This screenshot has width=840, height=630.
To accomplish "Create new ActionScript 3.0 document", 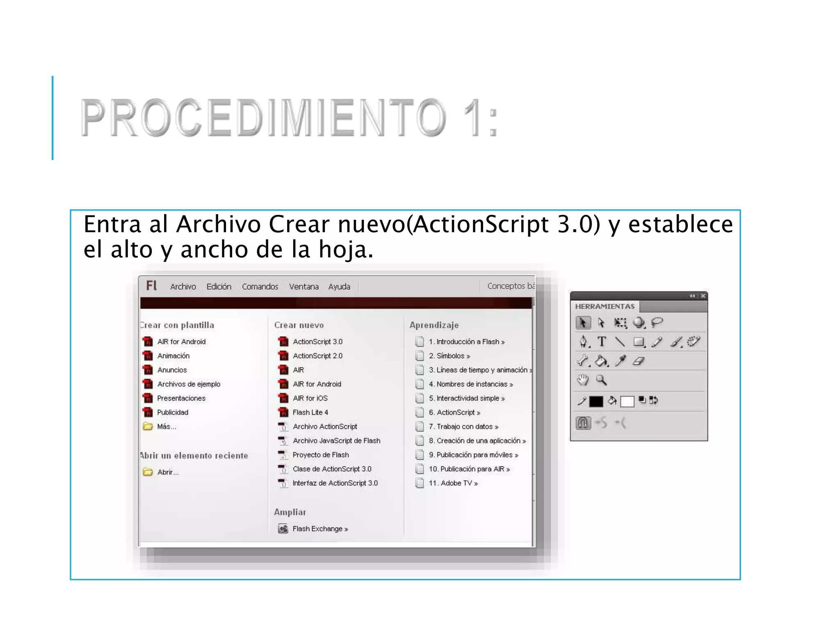I will pyautogui.click(x=317, y=342).
